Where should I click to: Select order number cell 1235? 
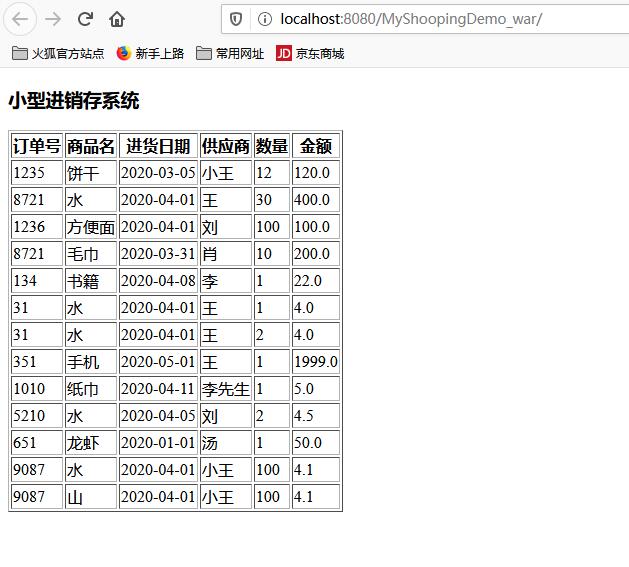(x=37, y=173)
